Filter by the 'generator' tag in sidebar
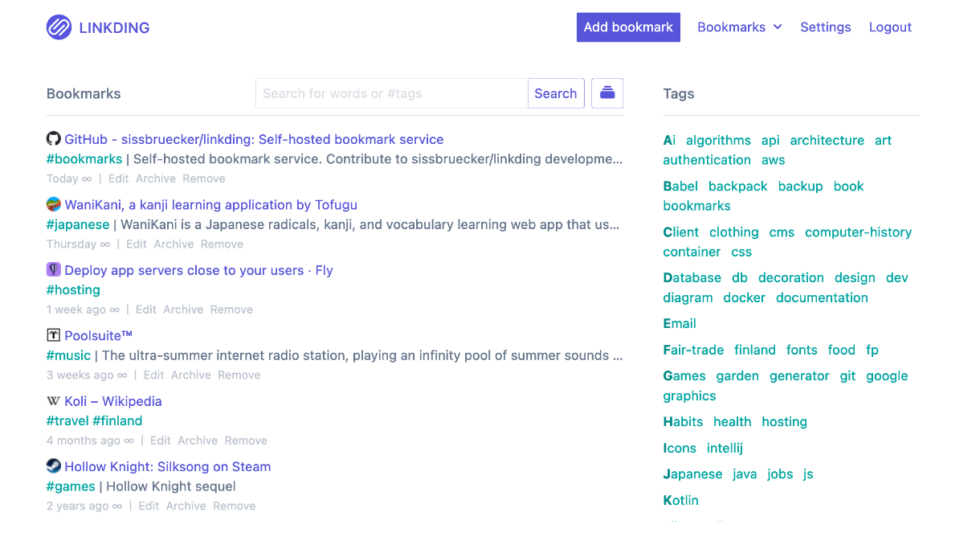 pyautogui.click(x=799, y=375)
